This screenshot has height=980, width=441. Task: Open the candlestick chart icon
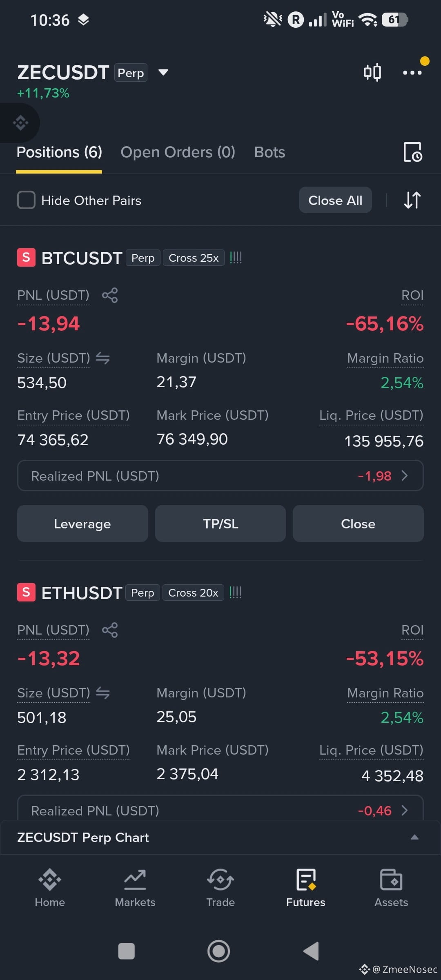[x=372, y=73]
